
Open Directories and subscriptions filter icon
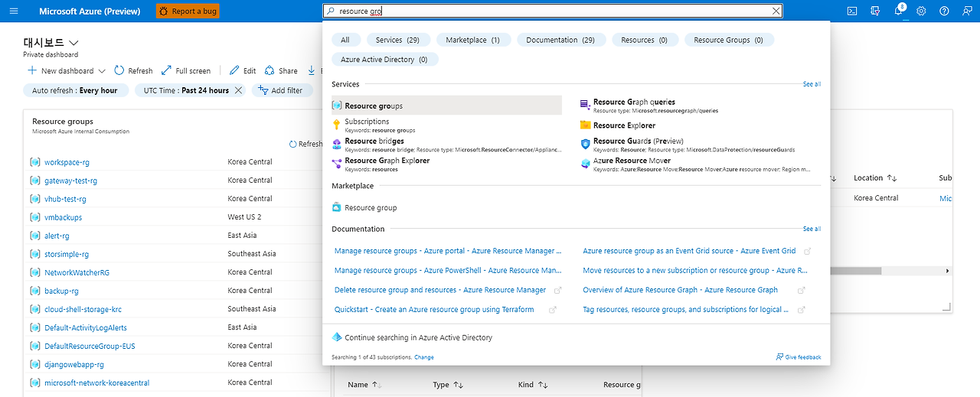pos(875,11)
